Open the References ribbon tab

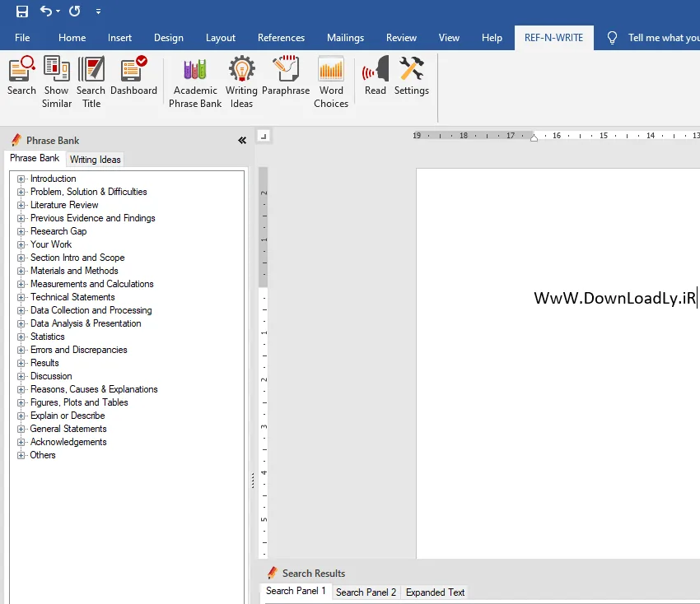(282, 38)
